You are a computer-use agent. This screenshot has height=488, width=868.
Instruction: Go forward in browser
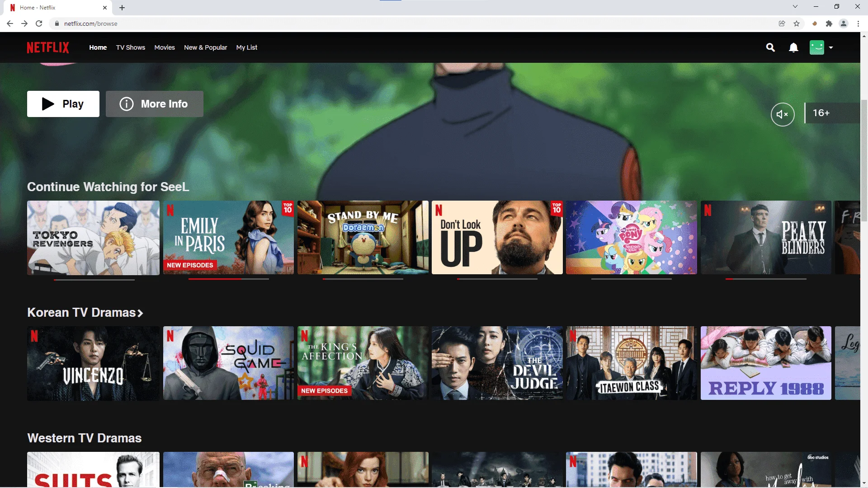click(x=24, y=23)
